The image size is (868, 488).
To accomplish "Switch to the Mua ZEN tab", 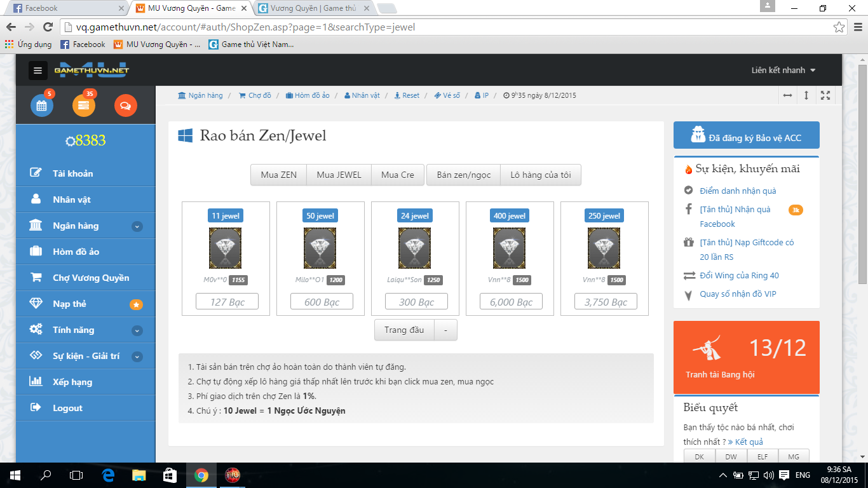I will click(278, 175).
